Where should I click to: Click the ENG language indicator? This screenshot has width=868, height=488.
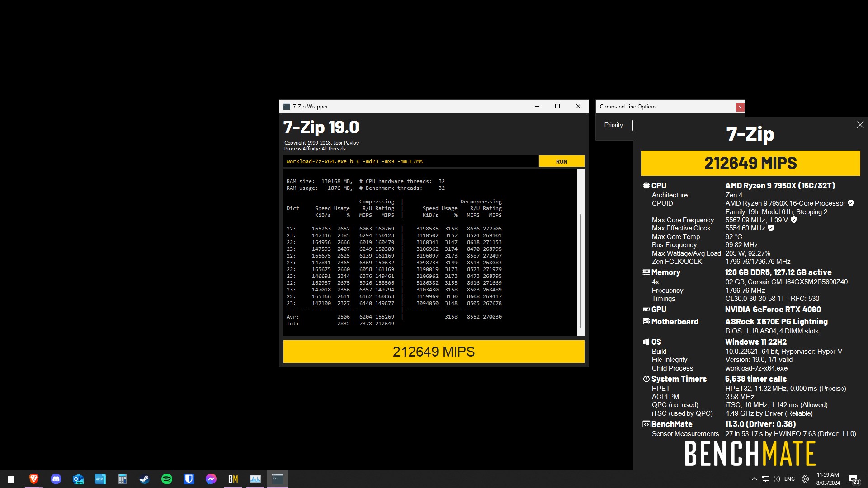pos(789,479)
